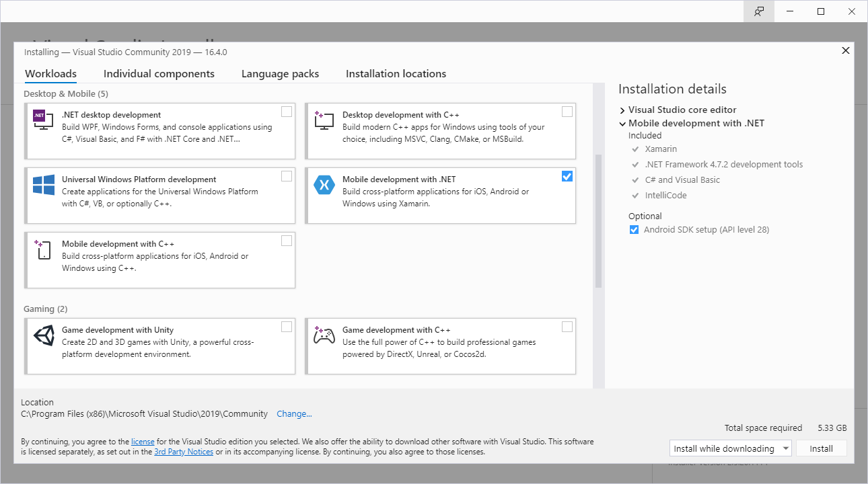Viewport: 868px width, 484px height.
Task: Open the 3rd Party Notices link
Action: coord(184,452)
